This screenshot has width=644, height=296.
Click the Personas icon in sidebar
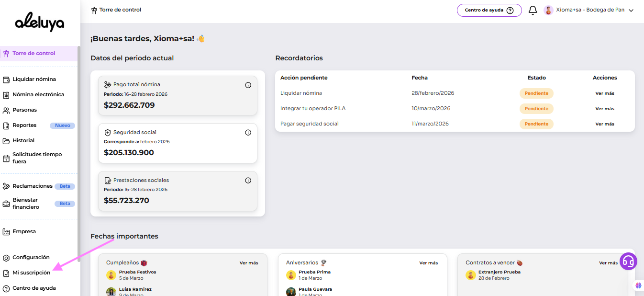pyautogui.click(x=6, y=110)
